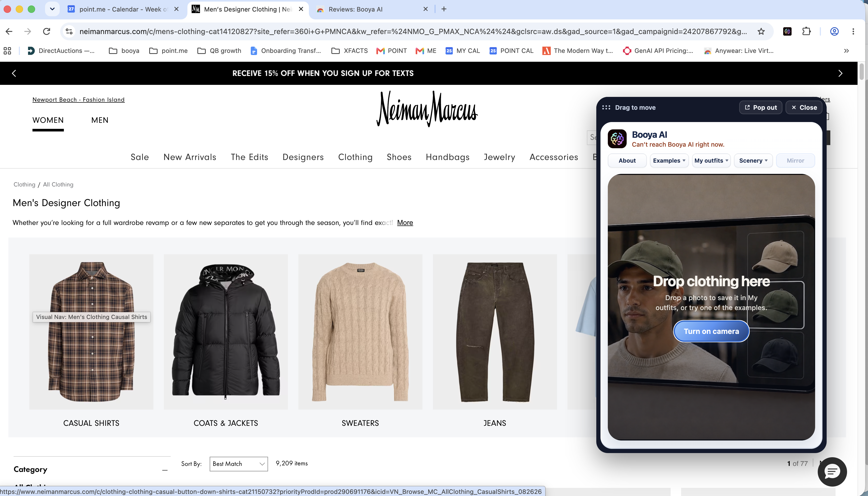Open the ME Gmail bookmark
Viewport: 868px width, 496px height.
426,51
